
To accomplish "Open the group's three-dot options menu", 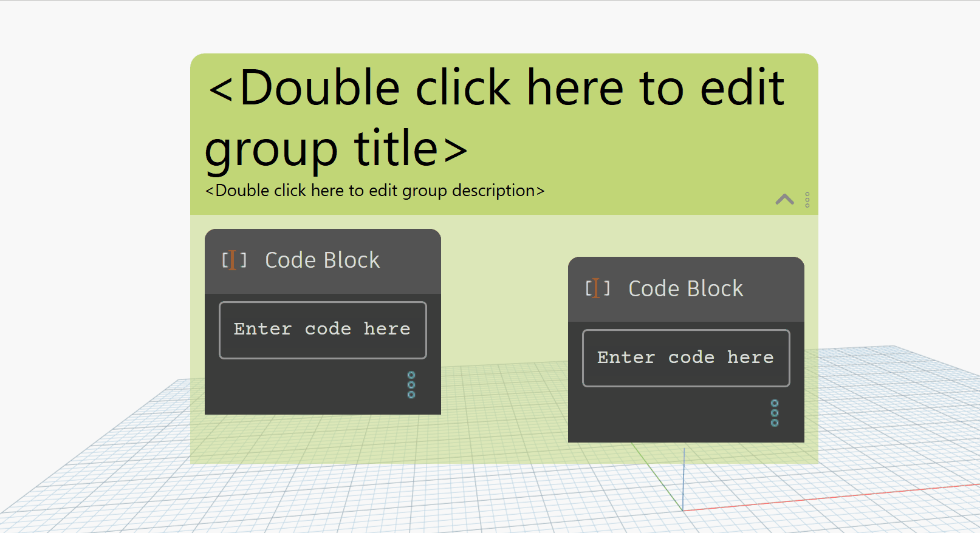I will (x=807, y=200).
